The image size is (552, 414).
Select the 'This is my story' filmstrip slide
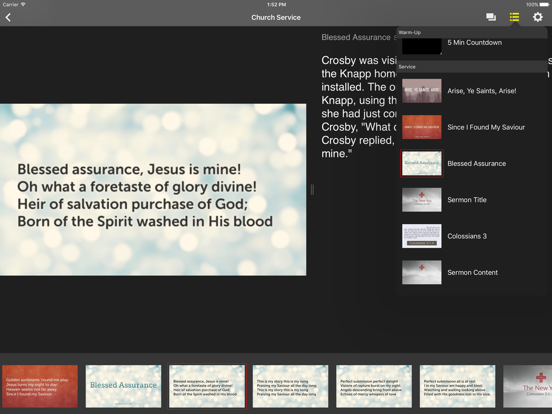[290, 386]
